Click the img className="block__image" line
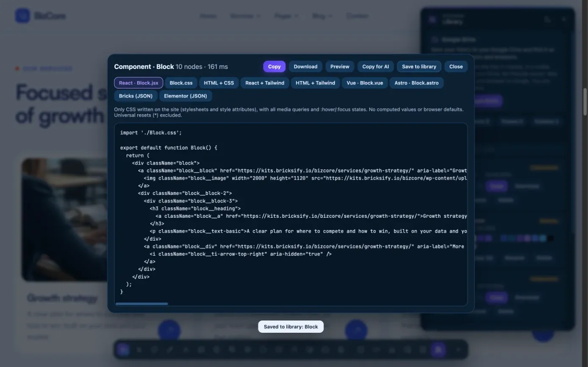 pos(305,178)
